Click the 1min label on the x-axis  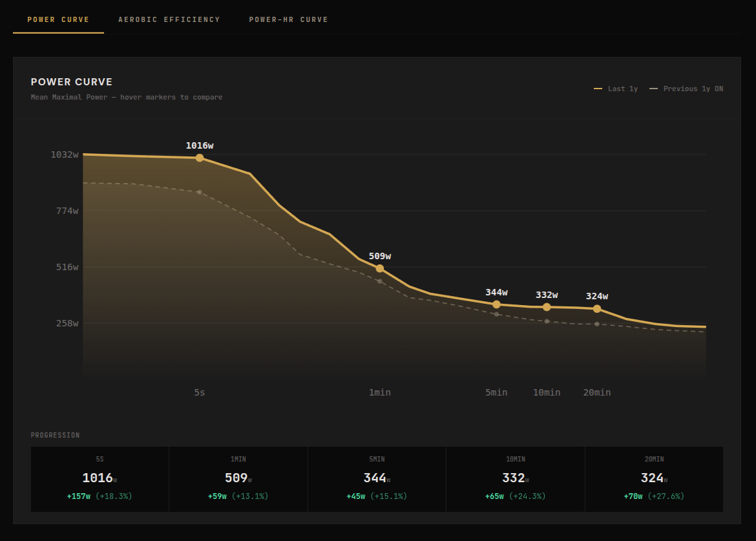pyautogui.click(x=380, y=392)
